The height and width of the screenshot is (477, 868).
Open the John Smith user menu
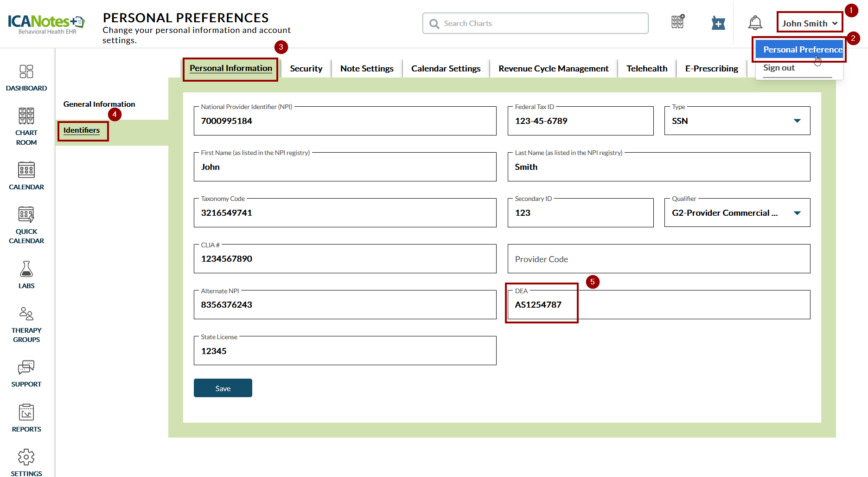pos(809,23)
